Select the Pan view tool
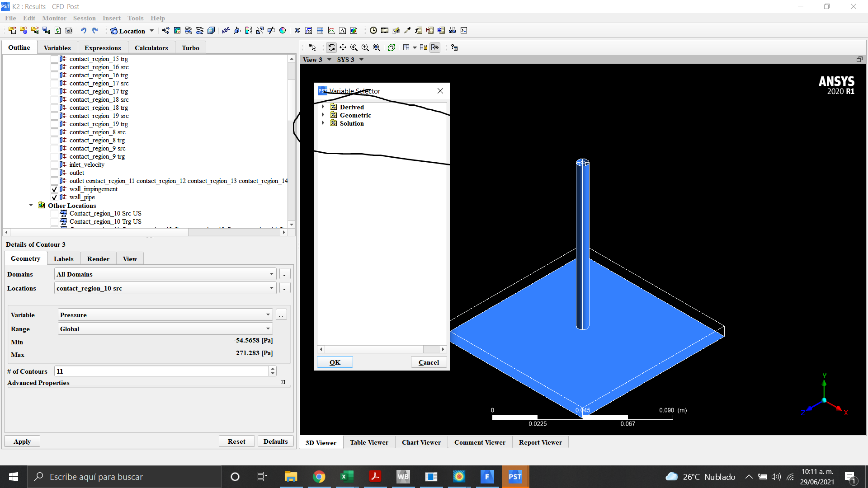Viewport: 868px width, 488px height. tap(343, 47)
